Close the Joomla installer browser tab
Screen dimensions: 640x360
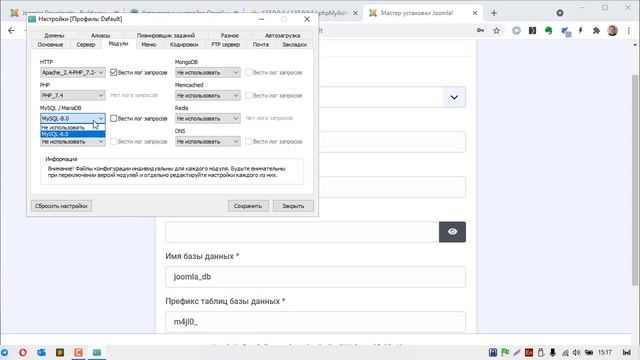tap(475, 13)
